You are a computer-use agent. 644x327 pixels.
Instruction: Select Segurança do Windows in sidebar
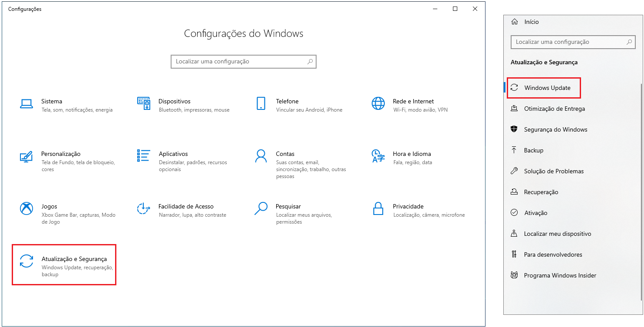(x=555, y=129)
